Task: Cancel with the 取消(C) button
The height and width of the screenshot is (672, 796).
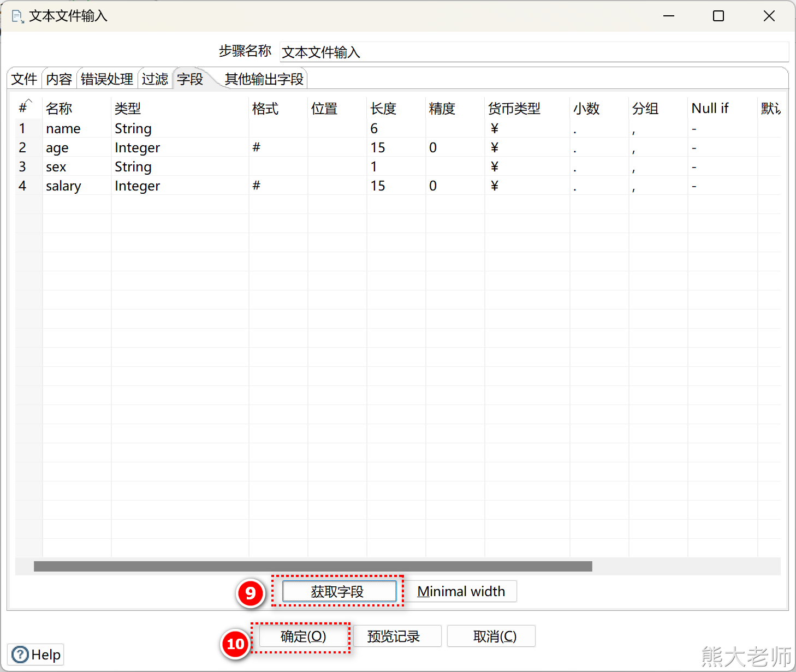Action: tap(491, 636)
